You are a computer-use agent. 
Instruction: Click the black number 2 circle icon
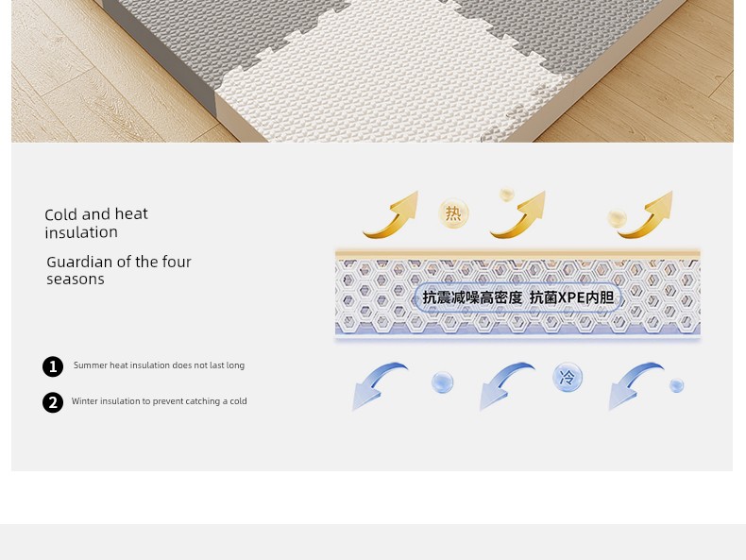tap(53, 402)
